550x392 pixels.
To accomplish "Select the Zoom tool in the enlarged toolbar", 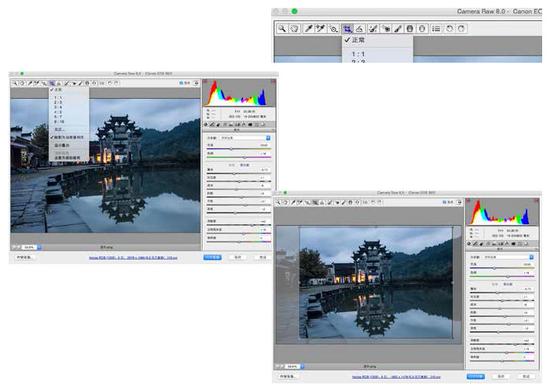I will 282,28.
